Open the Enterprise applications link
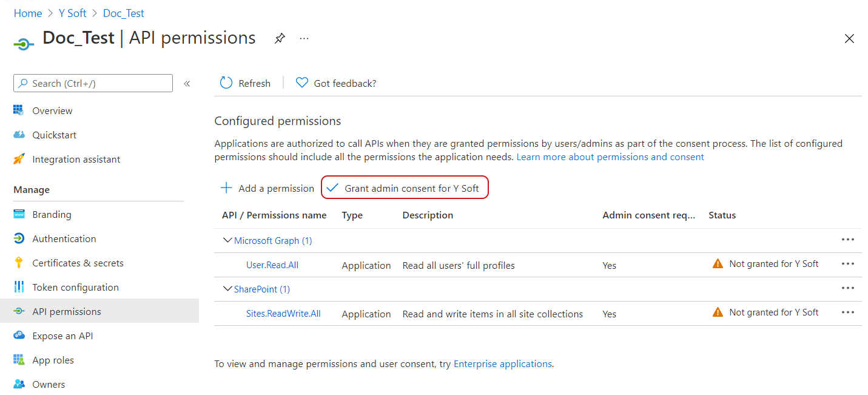Viewport: 868px width, 395px height. coord(502,364)
